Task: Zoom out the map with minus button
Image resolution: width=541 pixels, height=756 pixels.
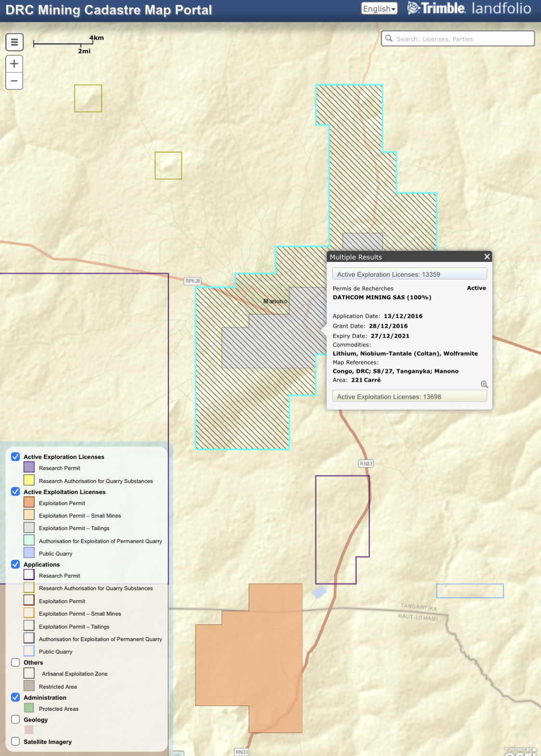Action: (14, 81)
